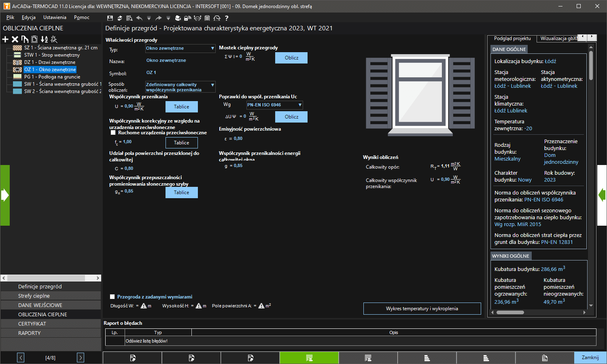Open the Typ dropdown showing Okno zewnętrzne
Viewport: 607px width, 364px height.
tap(180, 49)
